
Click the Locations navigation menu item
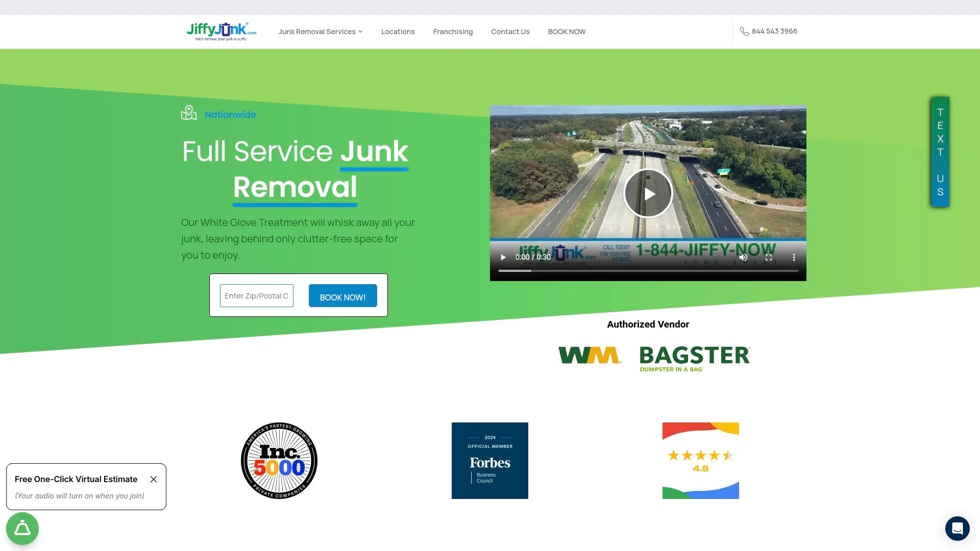398,31
